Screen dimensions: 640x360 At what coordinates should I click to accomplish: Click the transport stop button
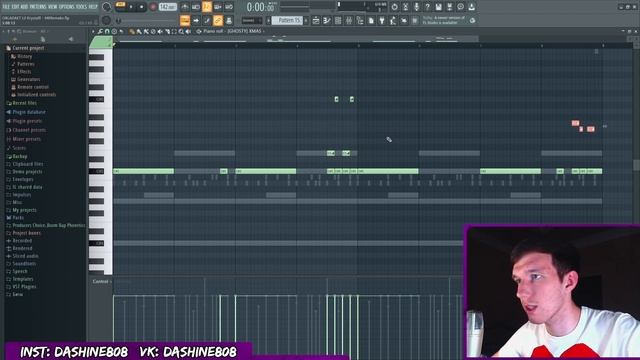142,7
